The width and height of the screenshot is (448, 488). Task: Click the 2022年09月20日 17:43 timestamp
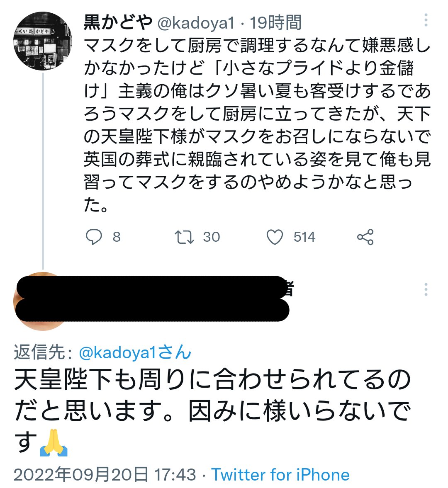[105, 475]
